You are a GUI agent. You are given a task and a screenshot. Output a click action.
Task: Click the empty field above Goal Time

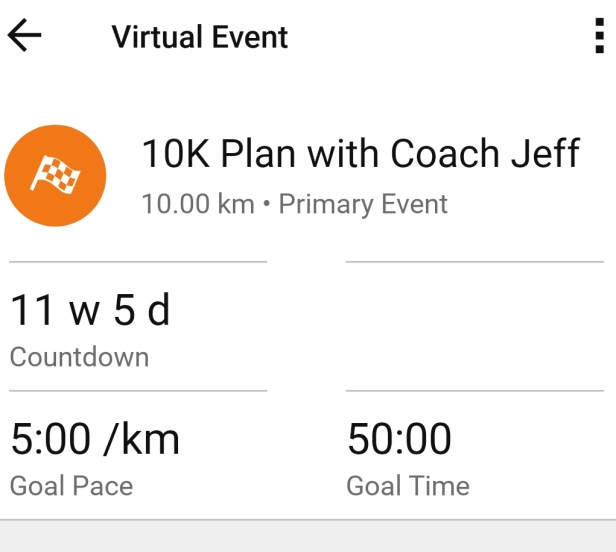(474, 325)
